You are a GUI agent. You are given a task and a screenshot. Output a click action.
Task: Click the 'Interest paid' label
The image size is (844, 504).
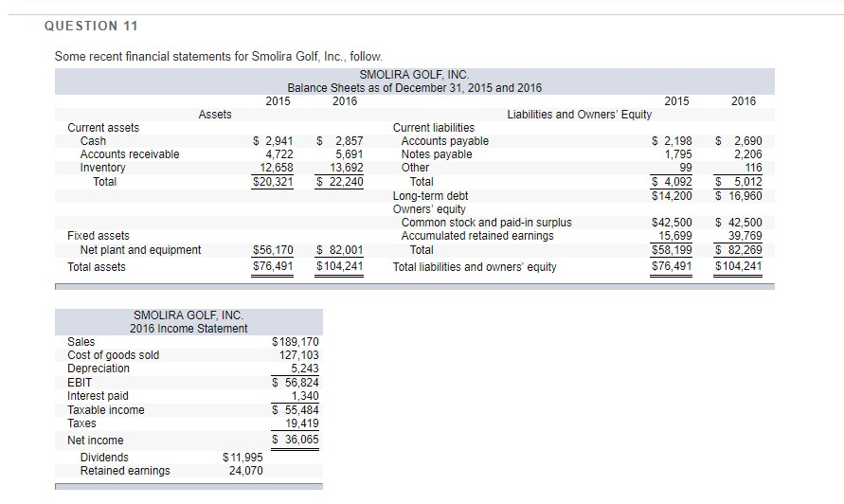click(98, 396)
